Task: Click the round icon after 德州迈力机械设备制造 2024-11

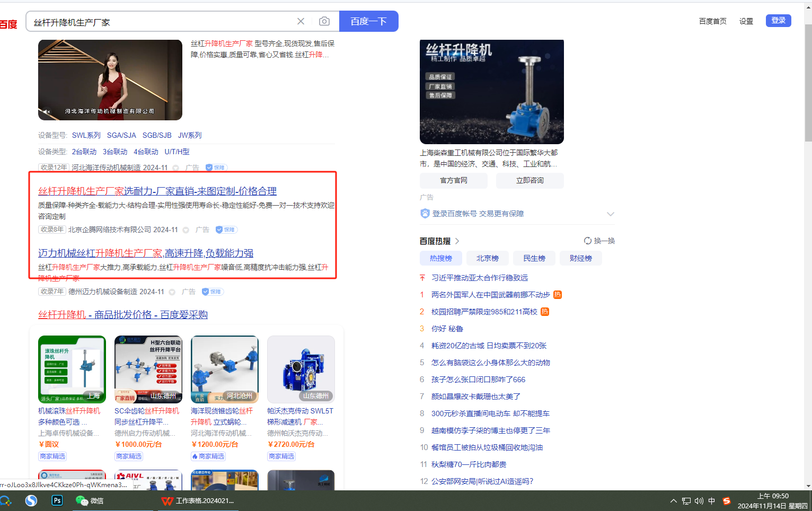Action: pyautogui.click(x=172, y=292)
